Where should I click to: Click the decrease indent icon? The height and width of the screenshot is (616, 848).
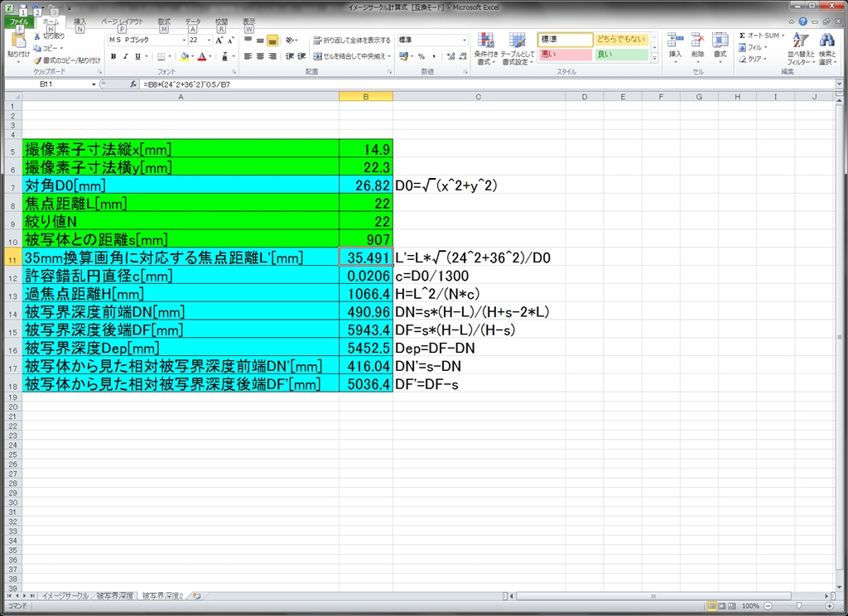pyautogui.click(x=290, y=56)
